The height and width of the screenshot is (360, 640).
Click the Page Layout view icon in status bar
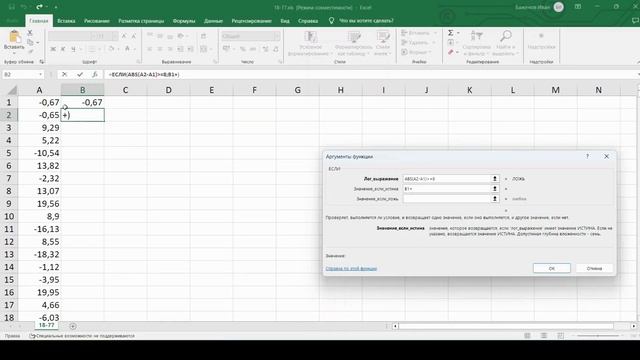click(544, 336)
